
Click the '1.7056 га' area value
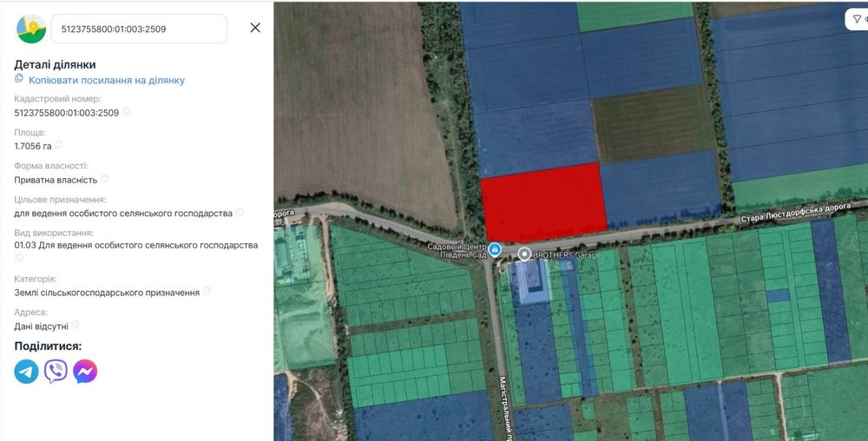(x=33, y=146)
